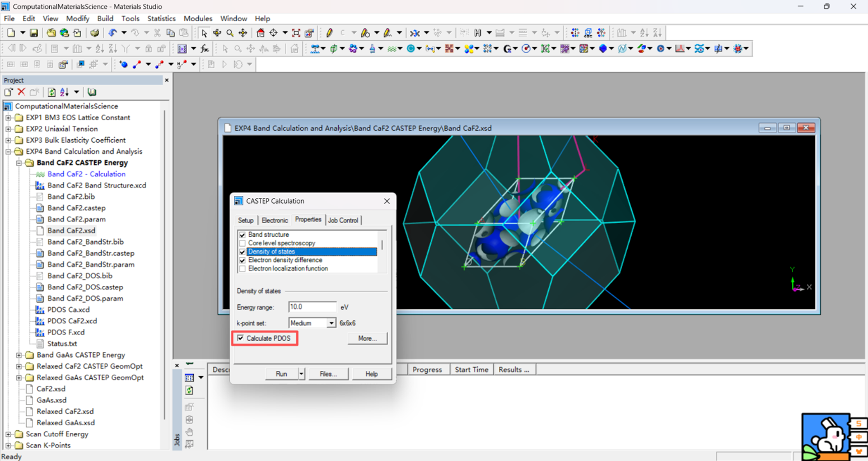868x461 pixels.
Task: Click the blue sphere add-atom icon
Action: tap(123, 64)
